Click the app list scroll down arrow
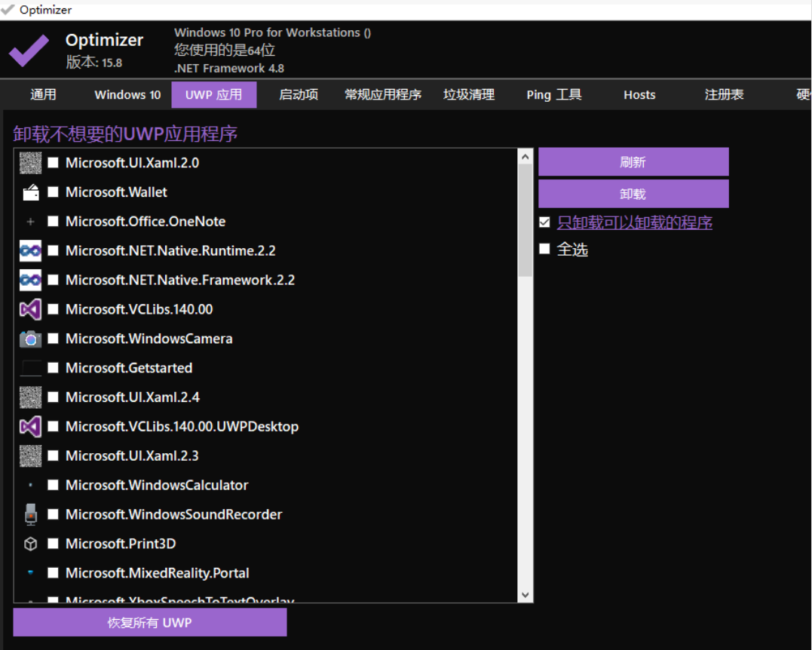812x650 pixels. [x=525, y=595]
